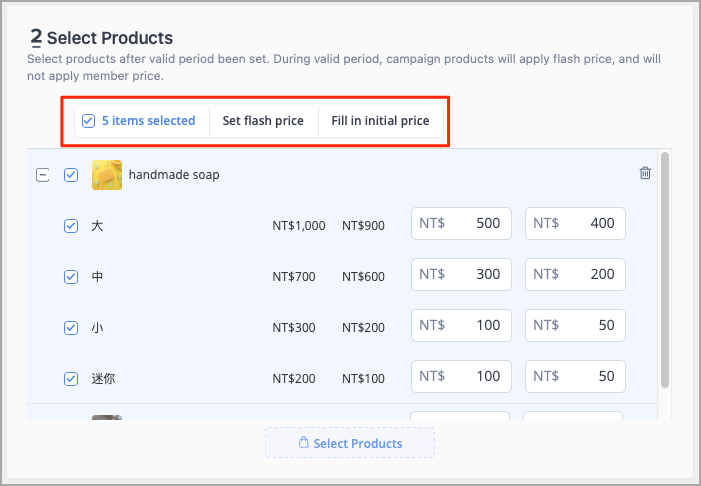Edit the 200 price field for 中
The height and width of the screenshot is (486, 701).
coord(575,274)
